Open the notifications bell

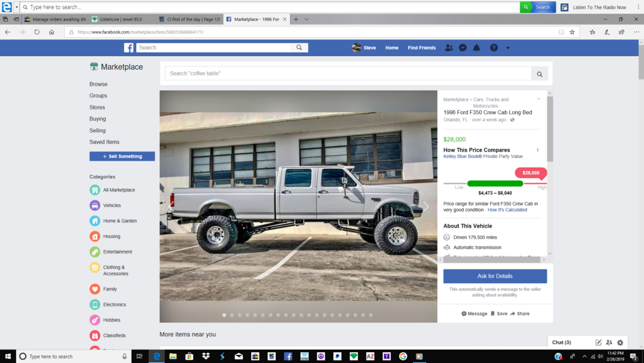[477, 48]
